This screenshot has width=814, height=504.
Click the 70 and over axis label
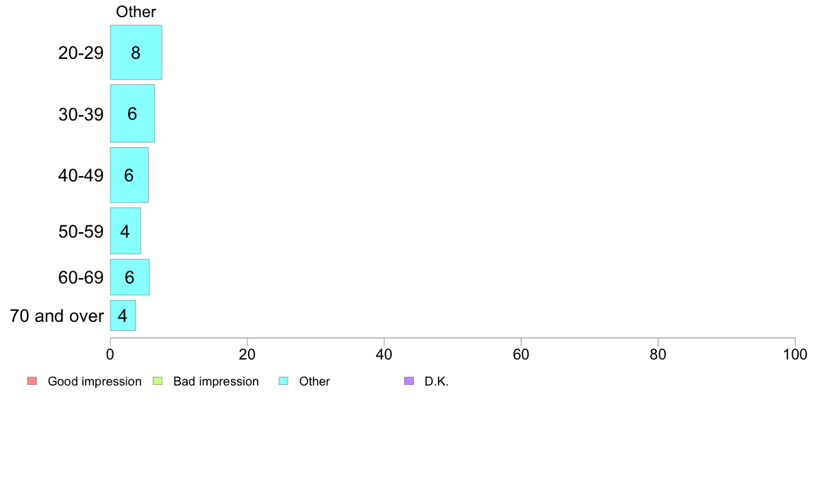(57, 316)
